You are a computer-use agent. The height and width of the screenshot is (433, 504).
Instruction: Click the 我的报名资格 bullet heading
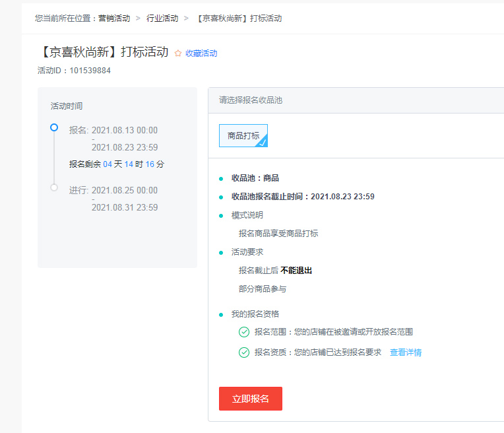click(x=255, y=314)
